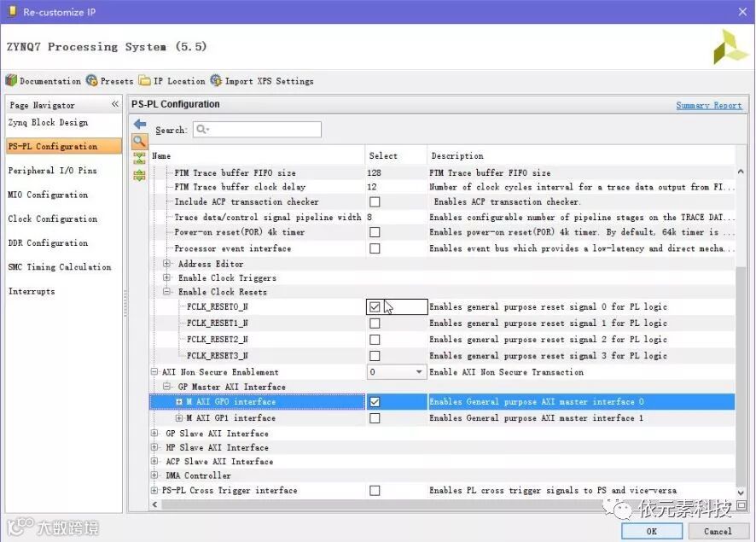The height and width of the screenshot is (542, 756).
Task: Click the vertical scrollbar down arrow
Action: (741, 492)
